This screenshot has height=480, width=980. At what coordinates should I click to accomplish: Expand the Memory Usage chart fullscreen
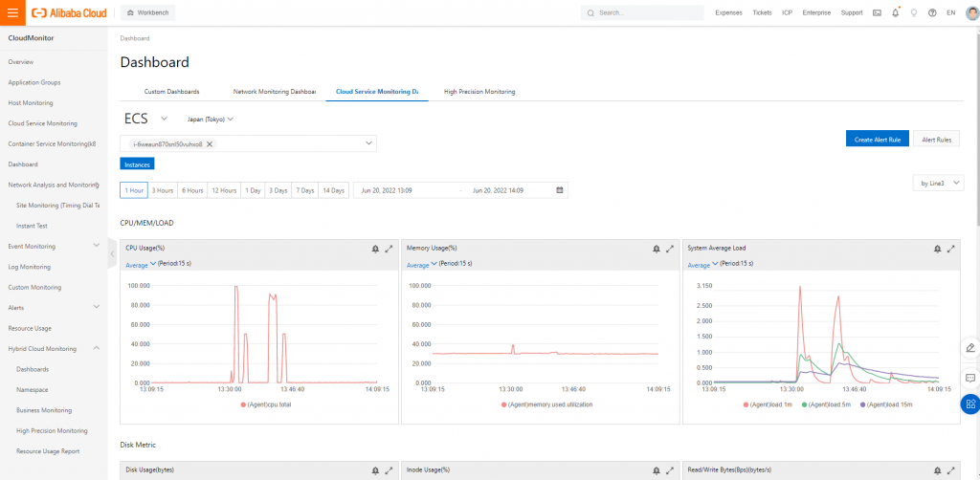tap(670, 249)
